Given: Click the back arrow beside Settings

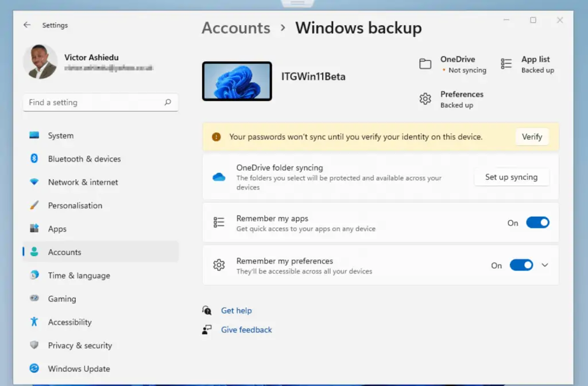Looking at the screenshot, I should (27, 25).
